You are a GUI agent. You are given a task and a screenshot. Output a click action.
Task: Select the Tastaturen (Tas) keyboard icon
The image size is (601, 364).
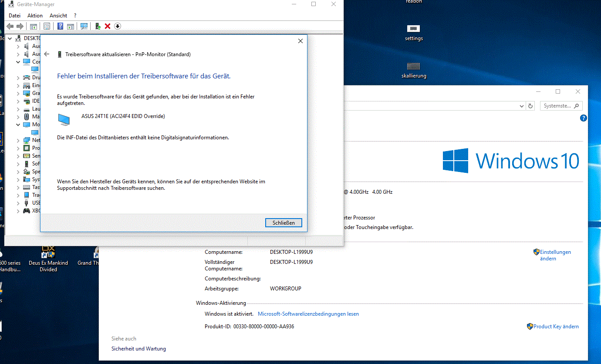pos(26,187)
